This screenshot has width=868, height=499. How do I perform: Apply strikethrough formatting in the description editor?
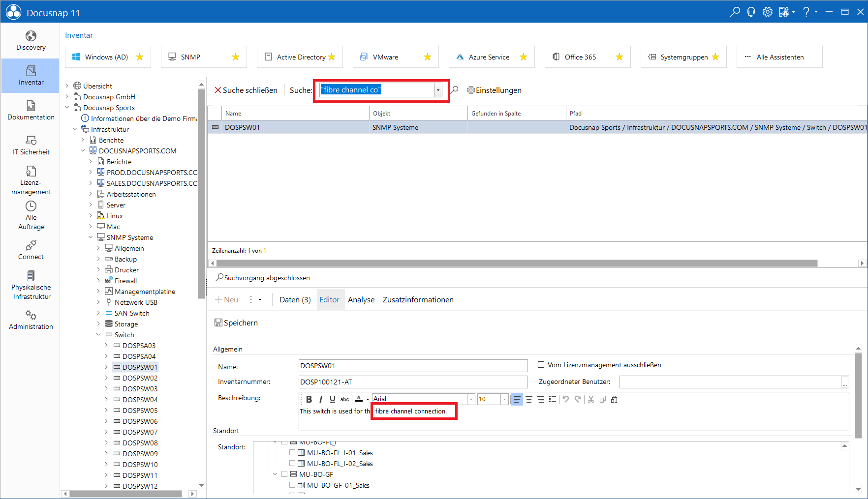[344, 399]
